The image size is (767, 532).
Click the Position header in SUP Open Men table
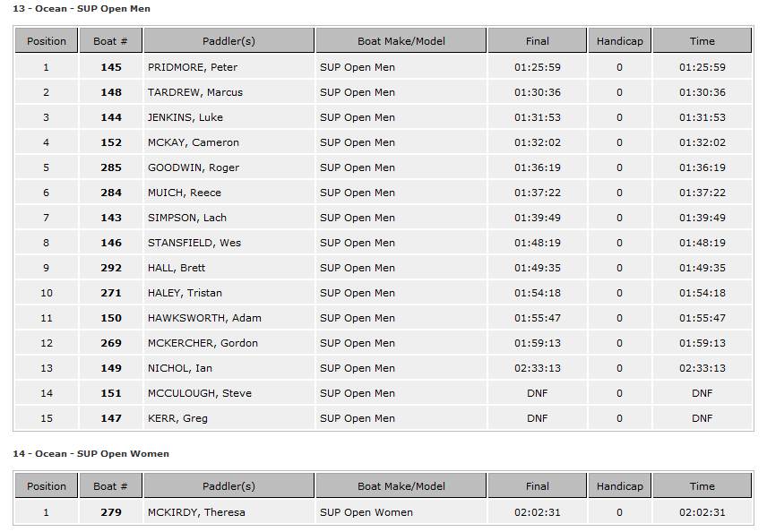point(47,41)
